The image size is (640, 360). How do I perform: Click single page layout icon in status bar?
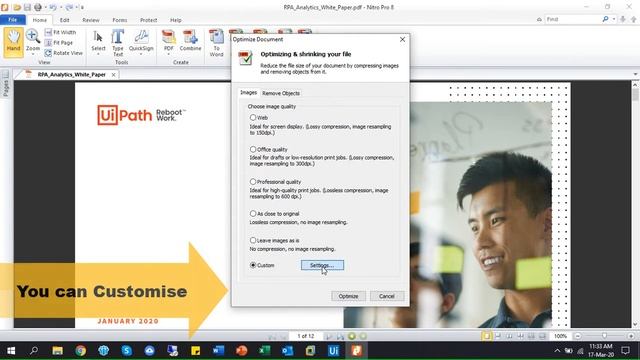point(487,336)
